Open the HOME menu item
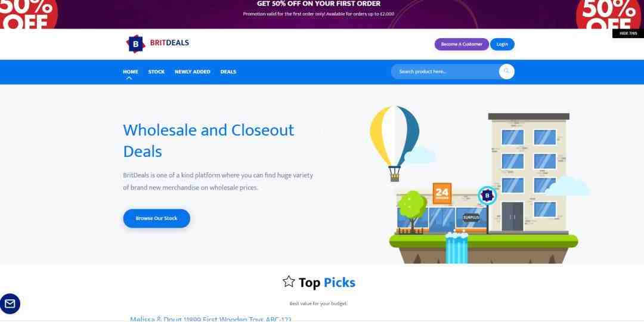The width and height of the screenshot is (644, 322). (131, 72)
